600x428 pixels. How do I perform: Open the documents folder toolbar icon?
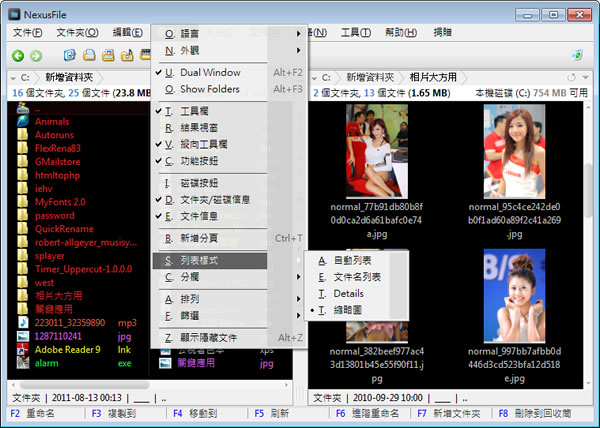[x=89, y=55]
